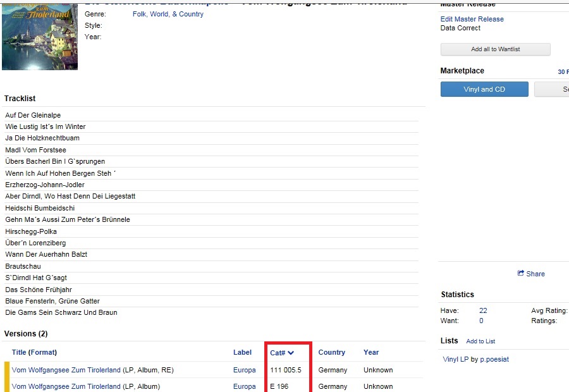The image size is (569, 392).
Task: Click the Marketplace section heading
Action: tap(462, 71)
